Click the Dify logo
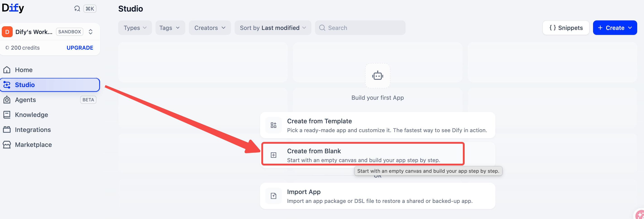The width and height of the screenshot is (644, 219). pyautogui.click(x=13, y=8)
